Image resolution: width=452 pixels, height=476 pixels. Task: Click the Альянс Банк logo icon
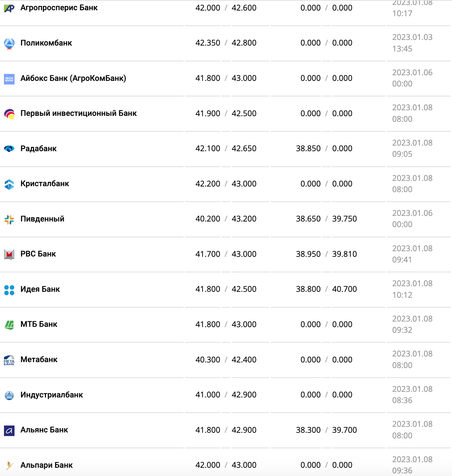[x=9, y=430]
